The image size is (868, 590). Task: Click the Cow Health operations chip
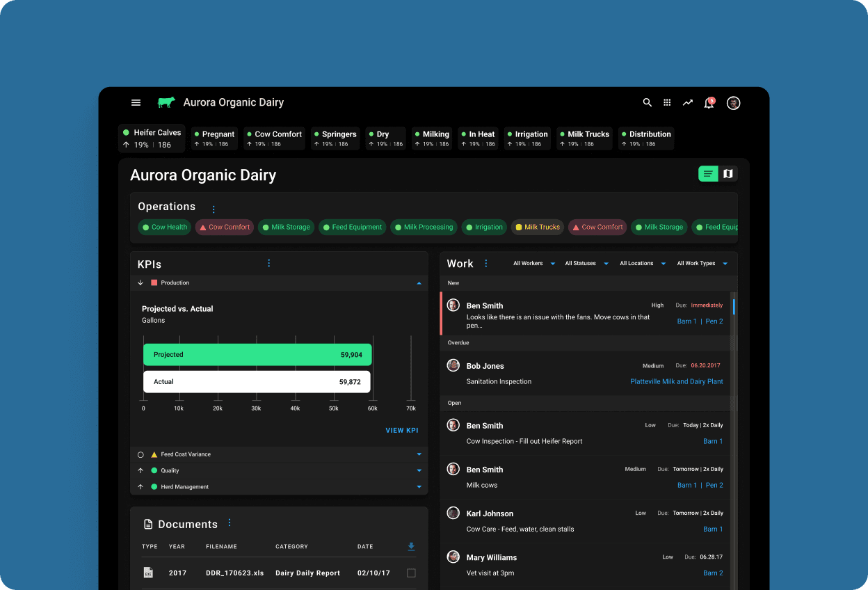(165, 227)
